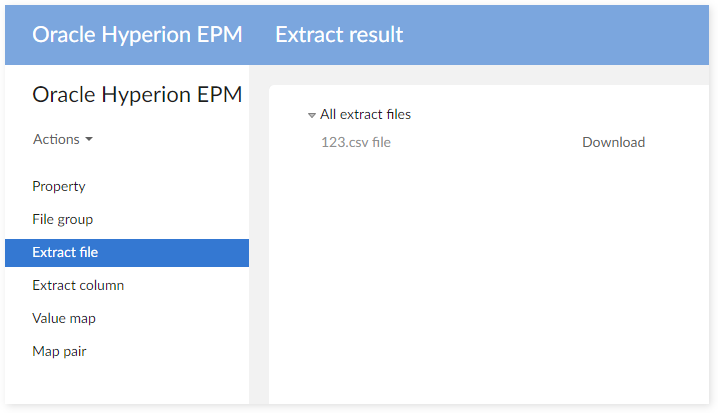Download the 123.csv file

point(613,142)
